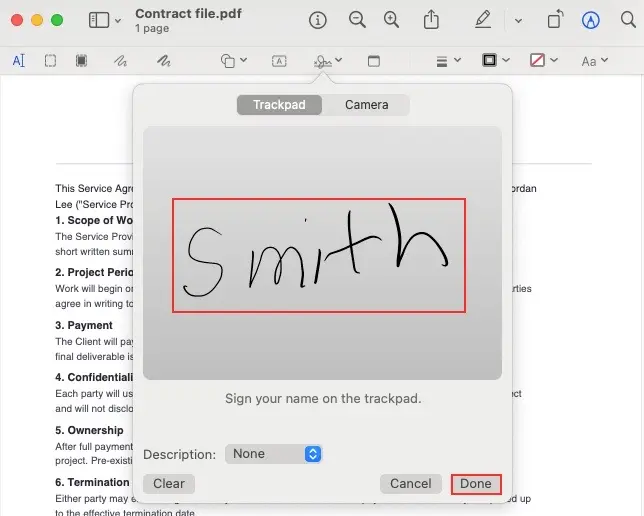Choose the Rectangular Selection tool
The width and height of the screenshot is (644, 516).
click(x=50, y=61)
